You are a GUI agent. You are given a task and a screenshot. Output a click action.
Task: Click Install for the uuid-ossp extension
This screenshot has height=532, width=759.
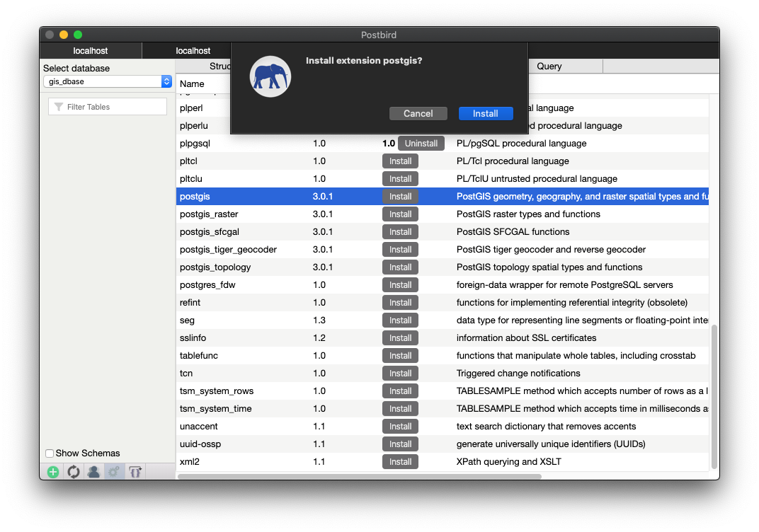click(x=400, y=444)
